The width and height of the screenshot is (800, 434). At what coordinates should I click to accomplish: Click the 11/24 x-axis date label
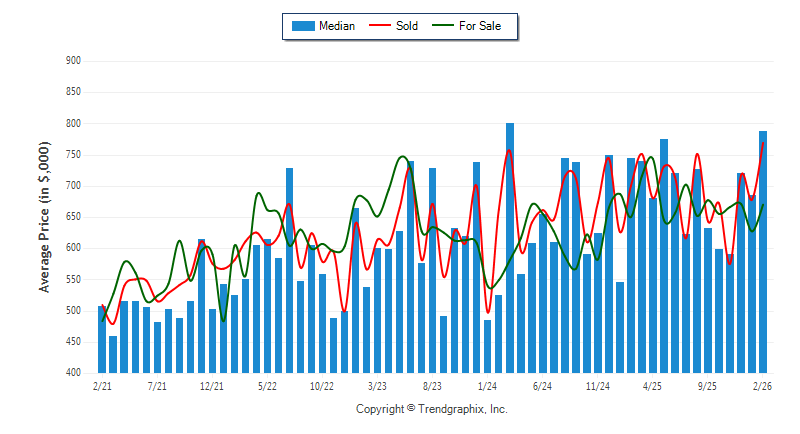point(598,385)
